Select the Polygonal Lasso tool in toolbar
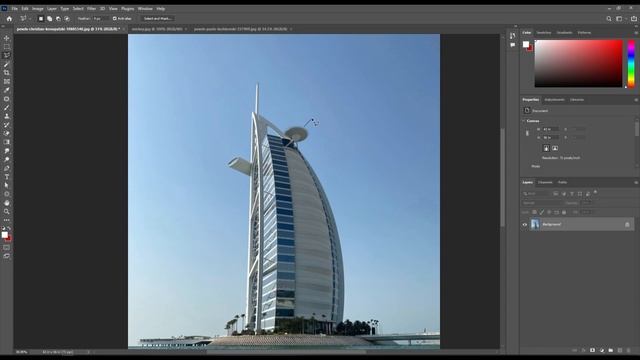 (7, 56)
